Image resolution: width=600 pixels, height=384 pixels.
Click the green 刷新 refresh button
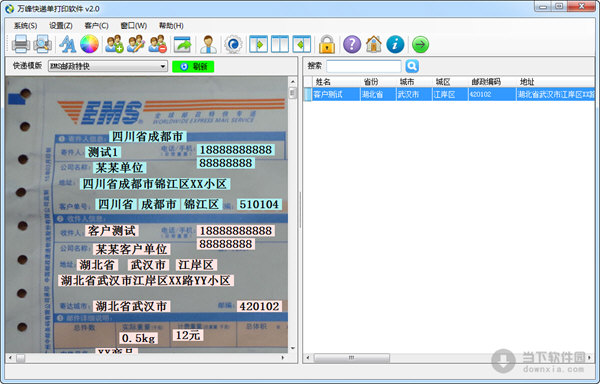(193, 67)
